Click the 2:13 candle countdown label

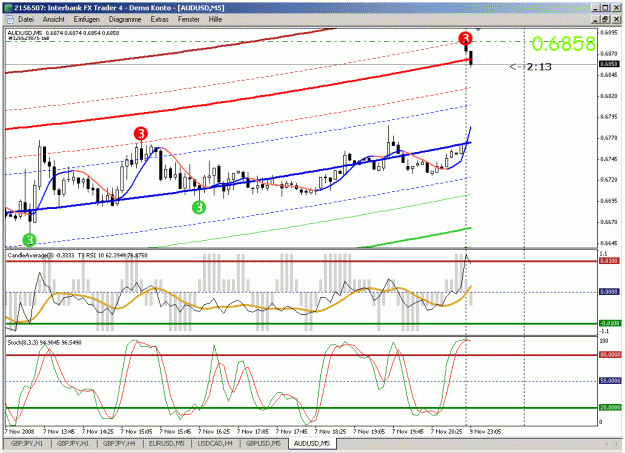pos(539,67)
